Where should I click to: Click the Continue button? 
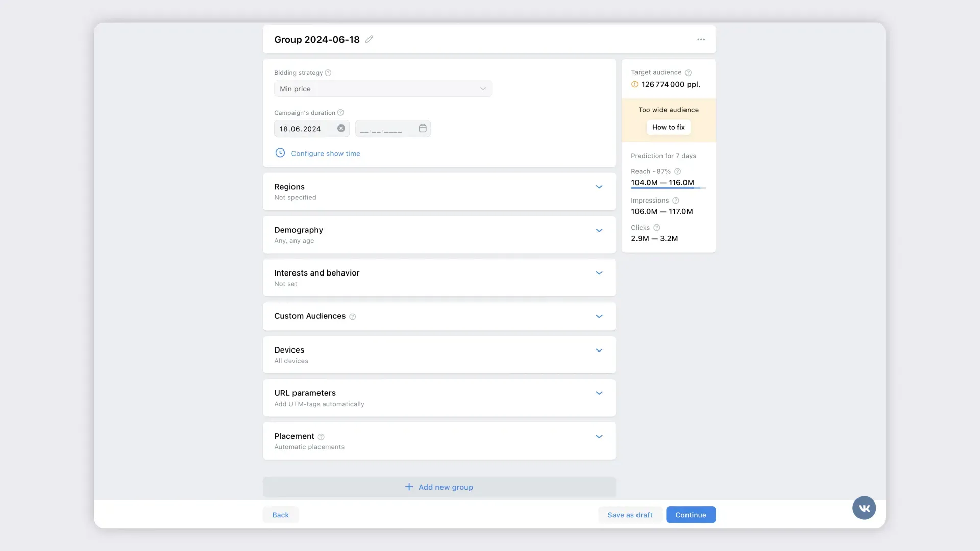(x=691, y=515)
